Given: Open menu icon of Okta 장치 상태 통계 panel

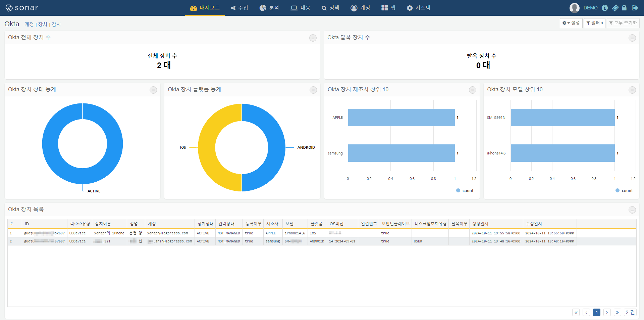Looking at the screenshot, I should tap(153, 90).
